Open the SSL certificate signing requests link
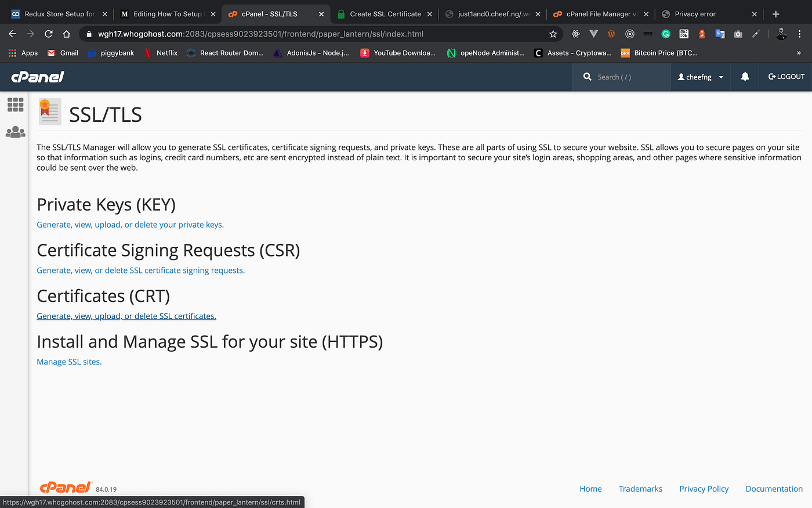 (x=140, y=271)
